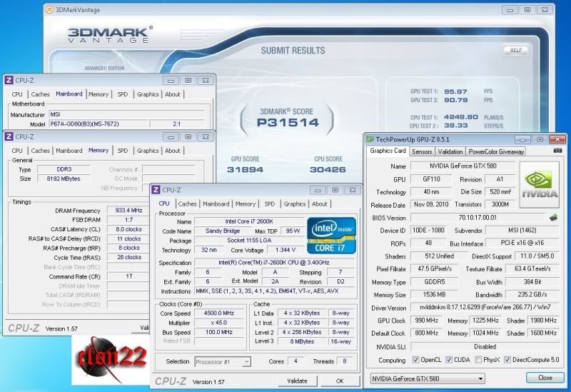Toggle the OpenCL checkbox in GPU-Z
Image resolution: width=571 pixels, height=392 pixels.
[415, 360]
